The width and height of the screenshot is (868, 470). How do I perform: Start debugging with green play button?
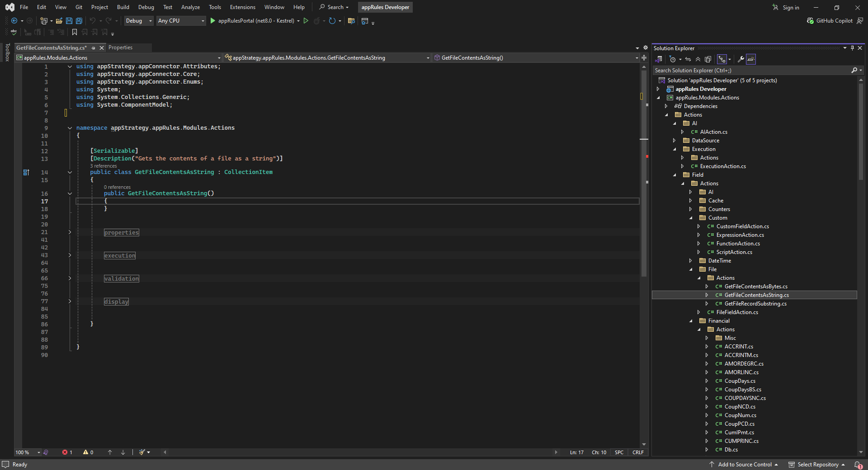tap(212, 21)
